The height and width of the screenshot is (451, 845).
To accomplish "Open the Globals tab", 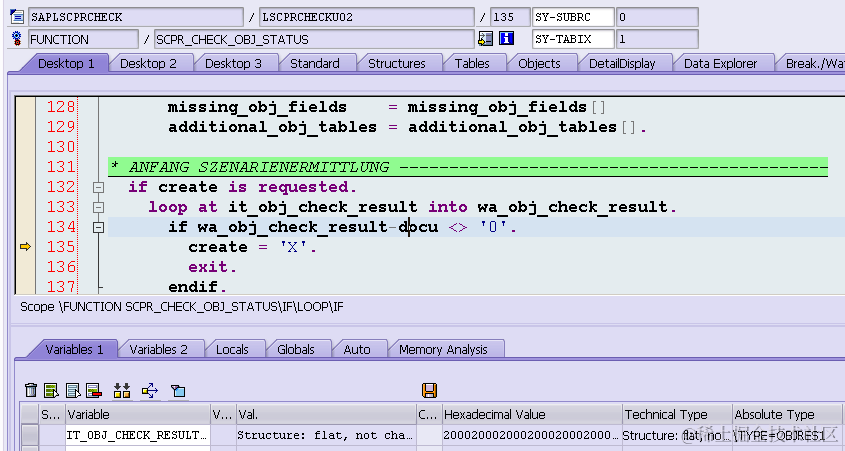I will (x=296, y=350).
